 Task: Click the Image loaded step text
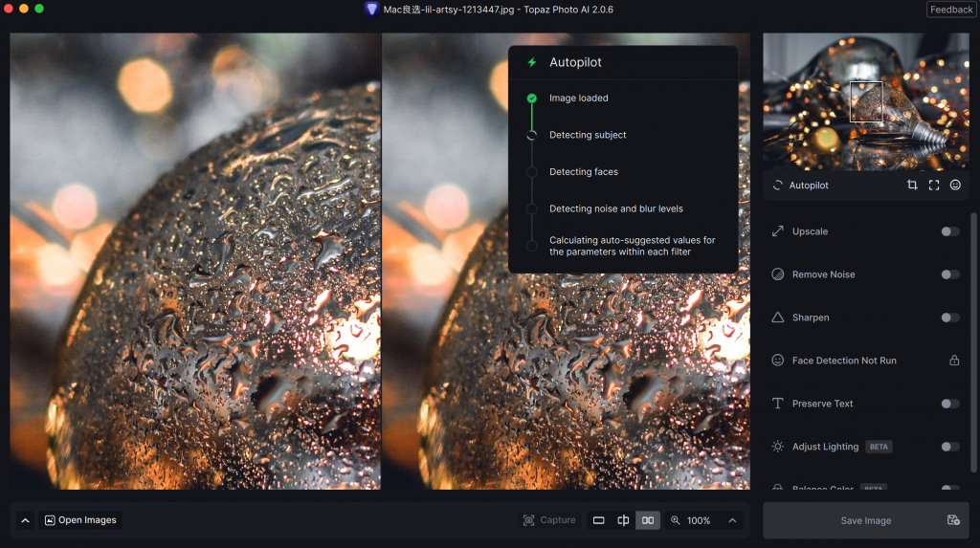[x=578, y=99]
